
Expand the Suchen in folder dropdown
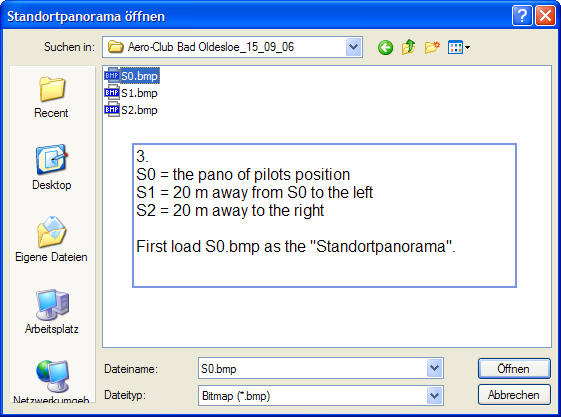[353, 47]
